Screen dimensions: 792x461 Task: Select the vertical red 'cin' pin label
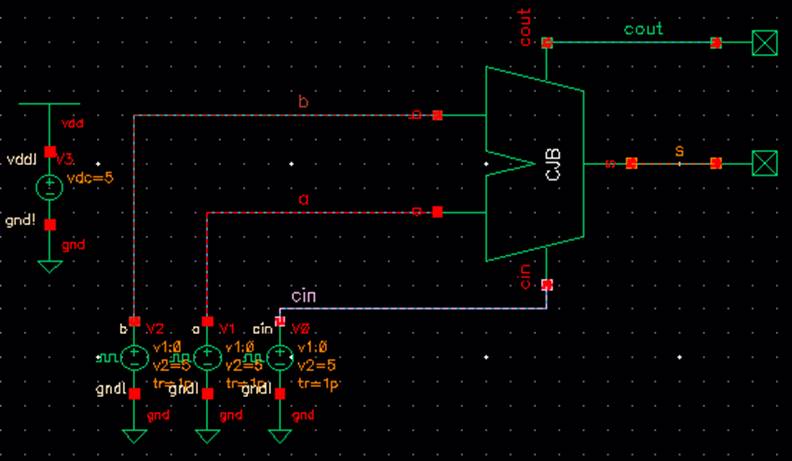coord(525,277)
